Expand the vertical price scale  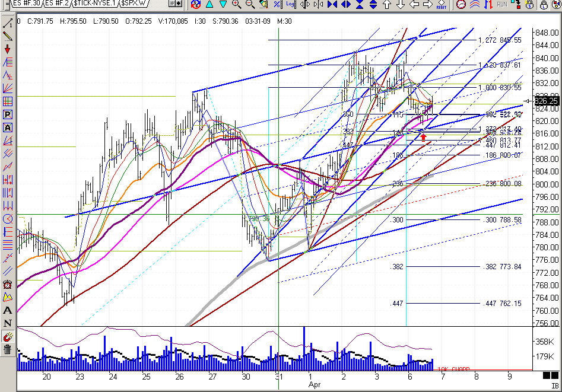point(373,4)
